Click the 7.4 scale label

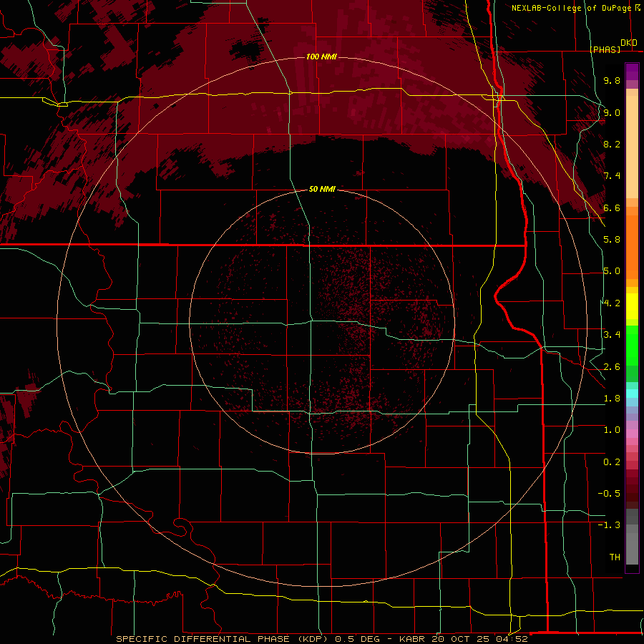pyautogui.click(x=612, y=176)
